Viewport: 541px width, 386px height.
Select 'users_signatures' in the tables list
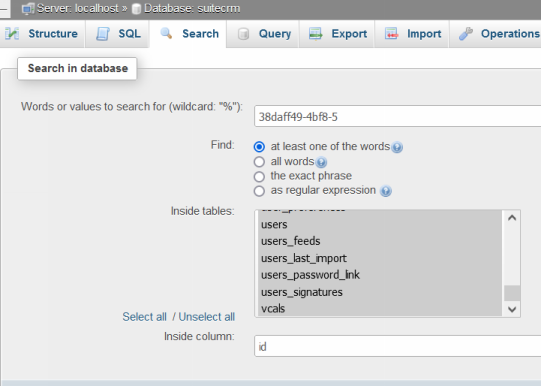[380, 292]
